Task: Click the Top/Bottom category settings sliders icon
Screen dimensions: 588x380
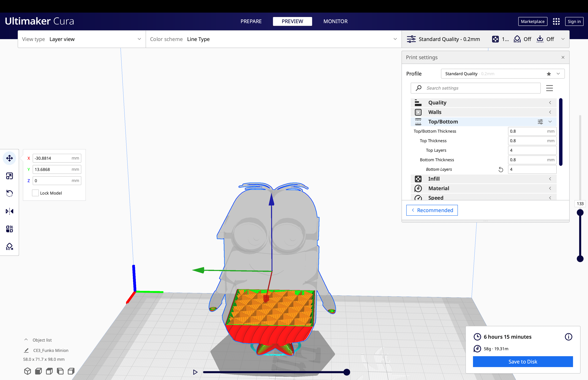Action: pos(540,122)
